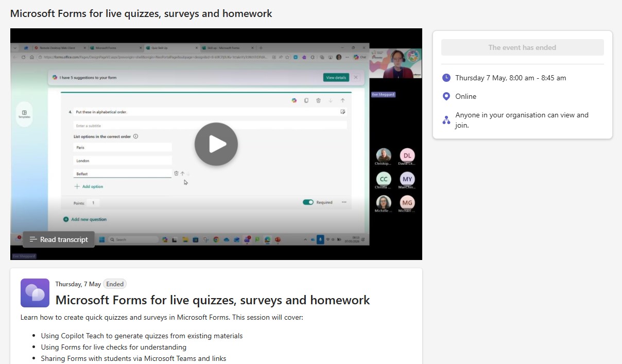The width and height of the screenshot is (622, 364).
Task: Click the purple event icon in the details card
Action: click(35, 293)
